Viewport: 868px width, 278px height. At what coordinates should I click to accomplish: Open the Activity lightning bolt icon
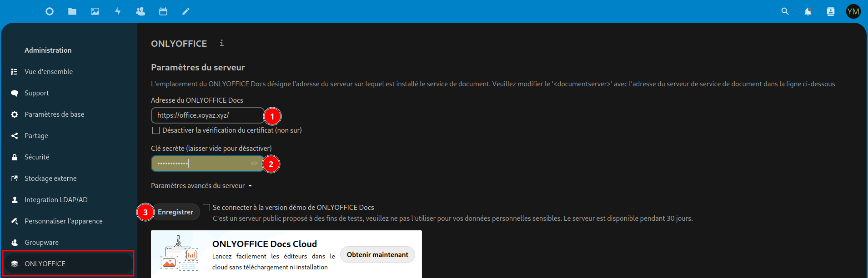[x=118, y=11]
